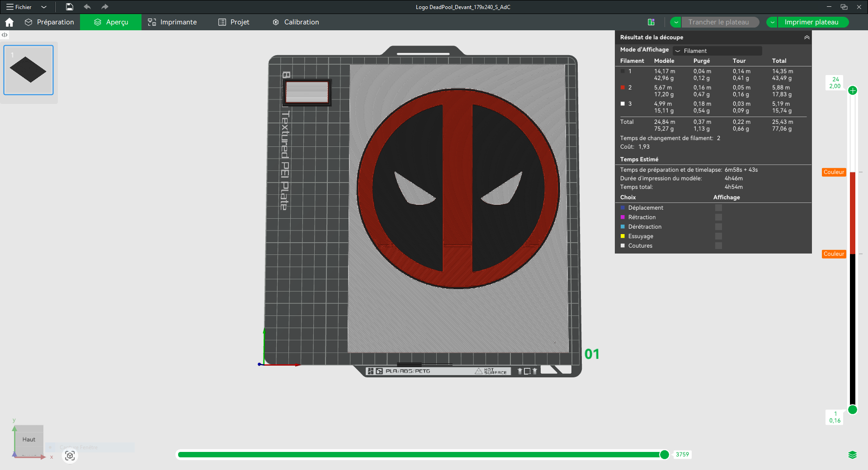Open the Fichier hamburger menu
Image resolution: width=868 pixels, height=470 pixels.
[19, 7]
